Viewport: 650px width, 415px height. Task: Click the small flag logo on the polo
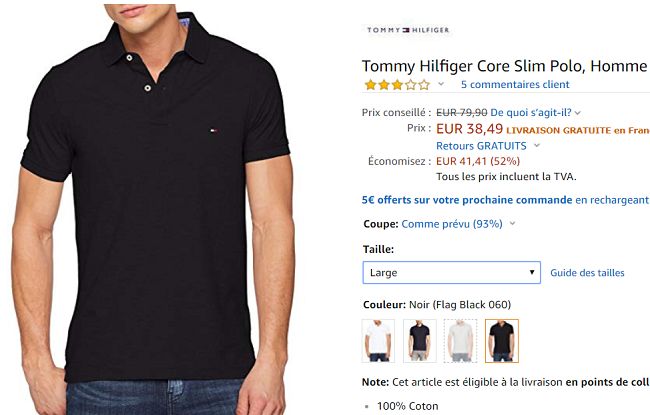(x=212, y=129)
